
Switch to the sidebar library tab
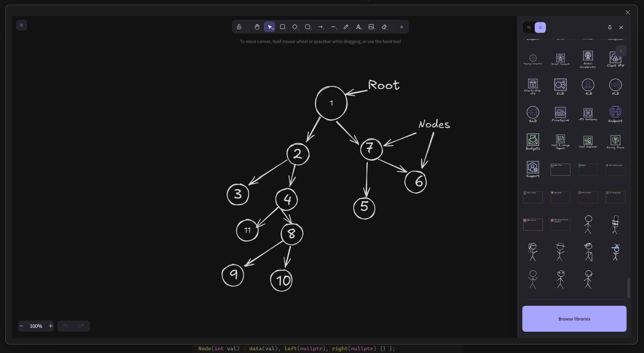[x=540, y=27]
